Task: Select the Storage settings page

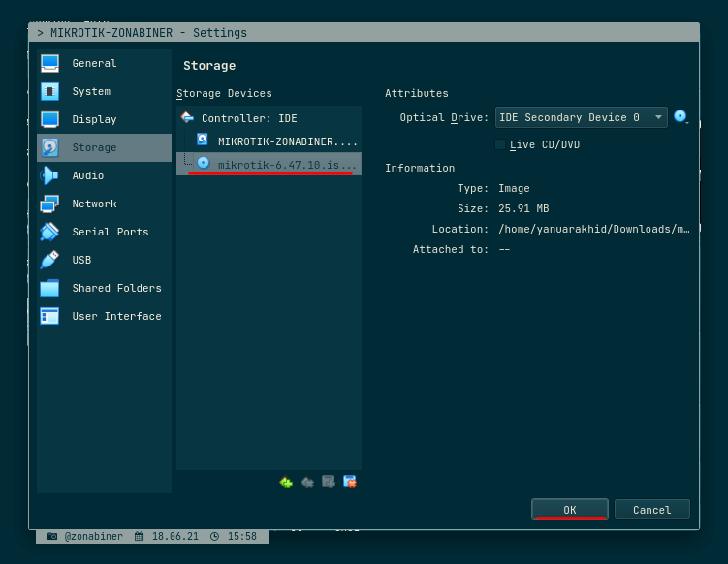Action: 104,147
